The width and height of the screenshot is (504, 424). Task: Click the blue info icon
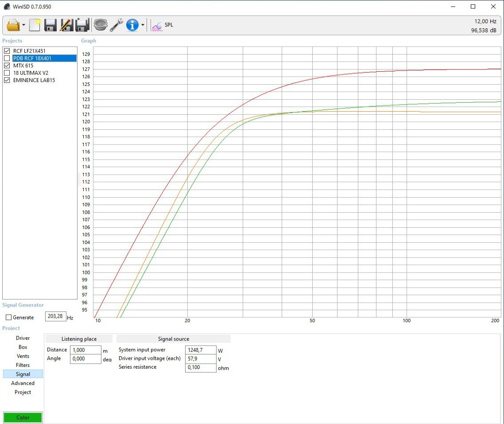click(132, 25)
